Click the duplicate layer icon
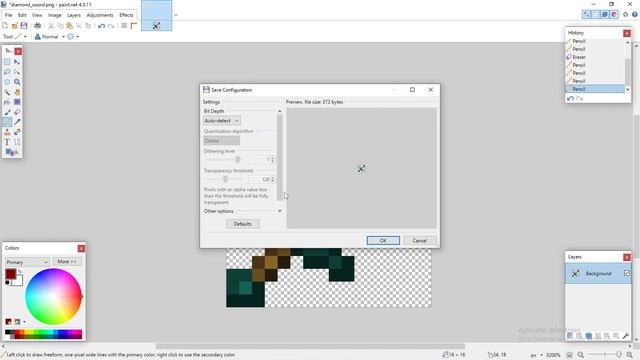This screenshot has width=640, height=360. [x=589, y=336]
